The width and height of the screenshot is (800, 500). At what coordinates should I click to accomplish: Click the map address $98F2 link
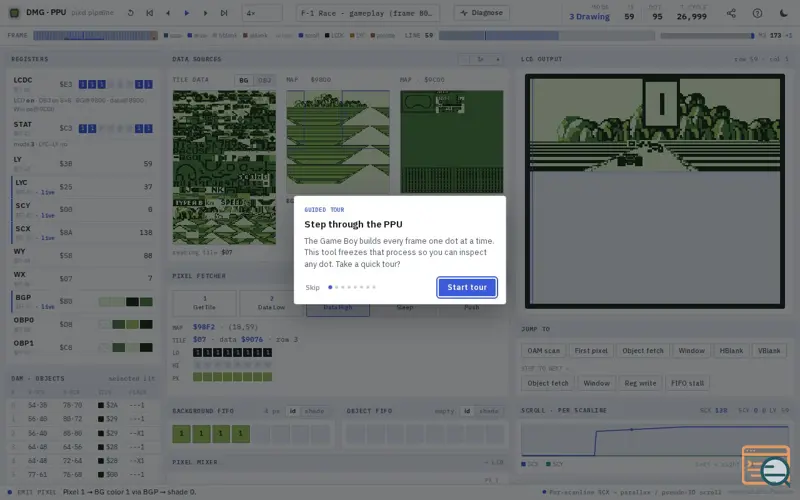pos(204,327)
